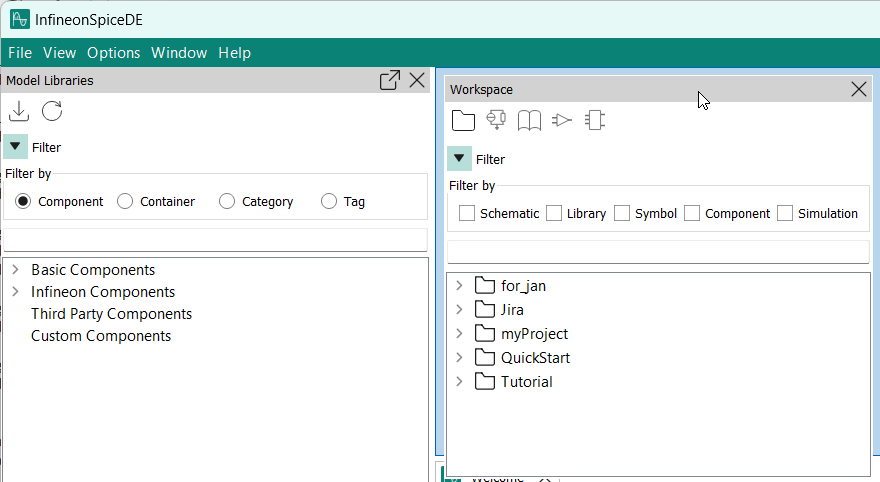This screenshot has height=482, width=880.
Task: Expand the Basic Components tree node
Action: click(x=15, y=270)
